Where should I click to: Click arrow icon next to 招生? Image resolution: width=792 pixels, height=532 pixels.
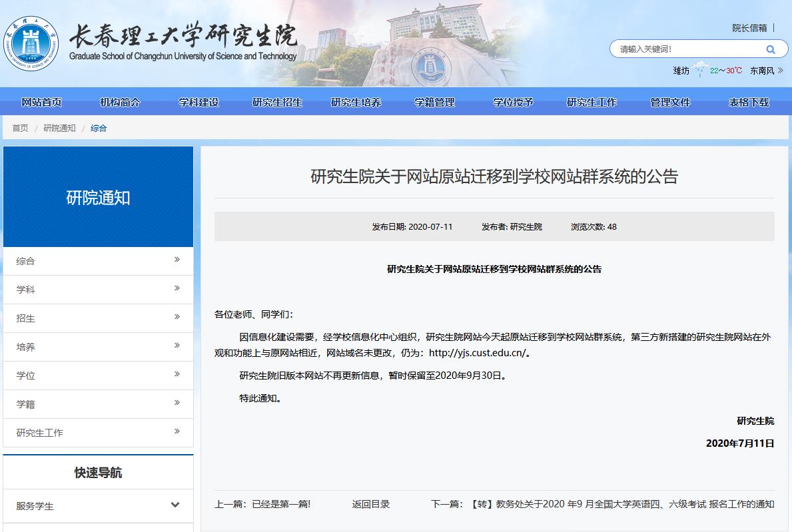[x=177, y=317]
